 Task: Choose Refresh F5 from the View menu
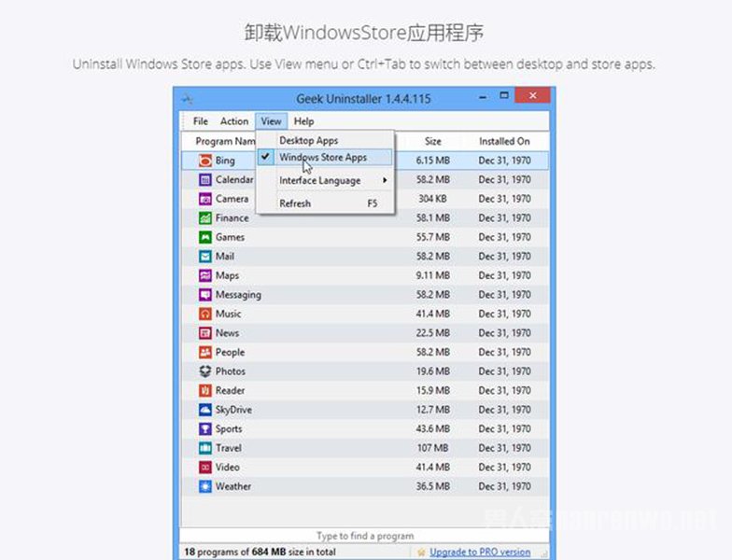pyautogui.click(x=325, y=203)
